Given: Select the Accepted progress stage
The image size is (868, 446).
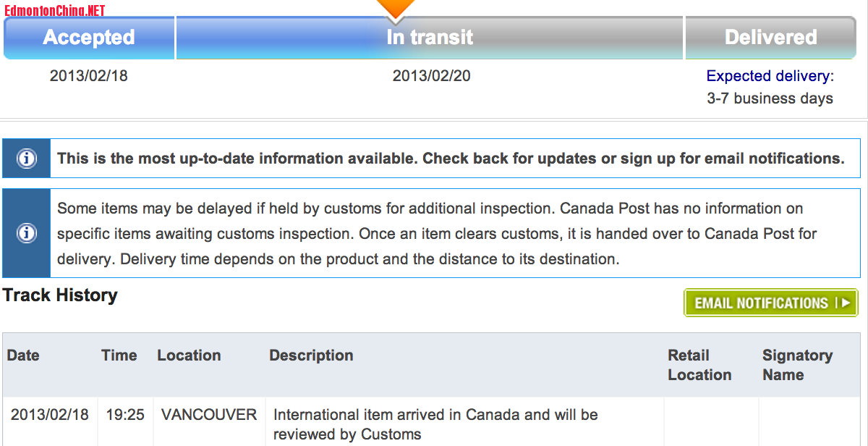Looking at the screenshot, I should [89, 38].
